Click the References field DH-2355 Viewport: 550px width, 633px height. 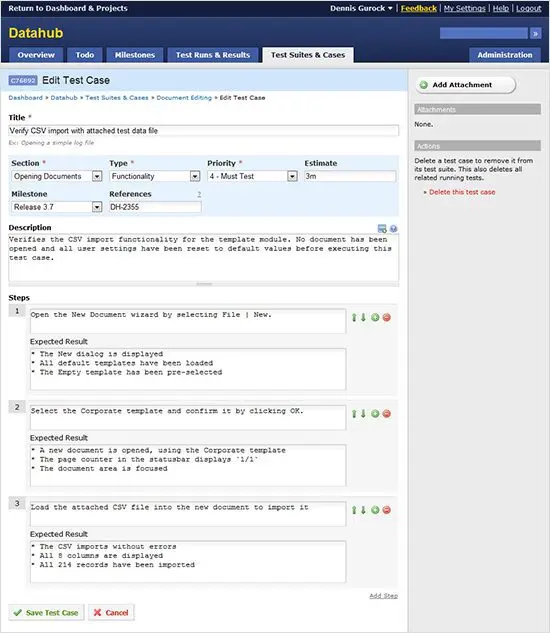point(155,207)
